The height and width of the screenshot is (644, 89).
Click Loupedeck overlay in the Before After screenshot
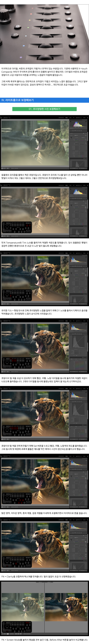point(17,627)
